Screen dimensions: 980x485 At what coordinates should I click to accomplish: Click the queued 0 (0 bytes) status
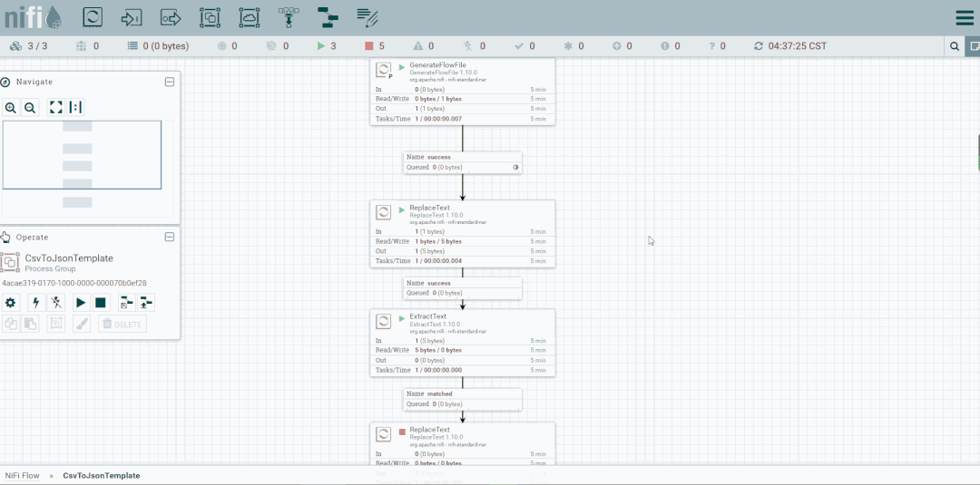click(158, 46)
